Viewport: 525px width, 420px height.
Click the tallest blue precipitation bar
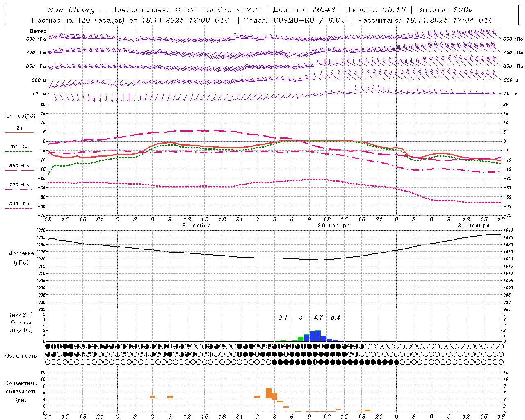click(318, 336)
